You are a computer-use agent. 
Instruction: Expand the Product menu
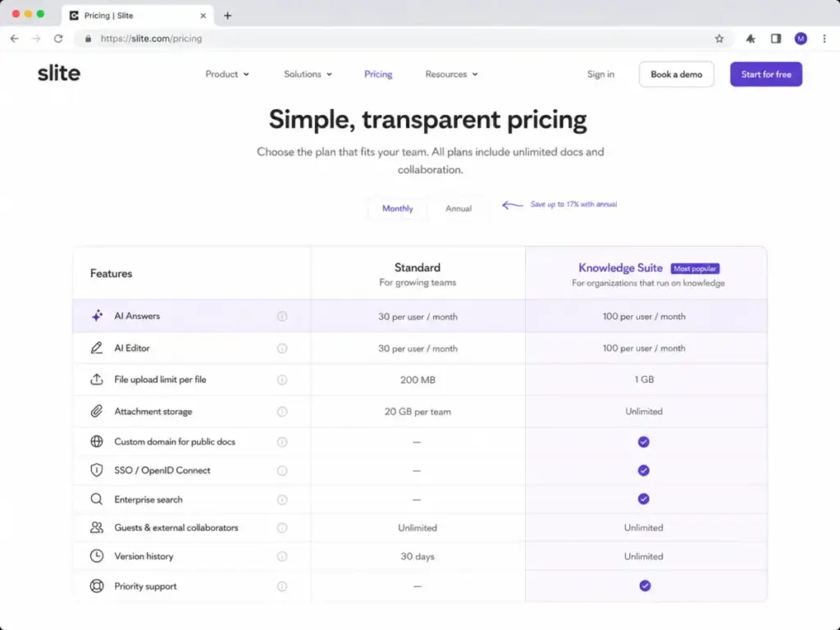point(227,74)
